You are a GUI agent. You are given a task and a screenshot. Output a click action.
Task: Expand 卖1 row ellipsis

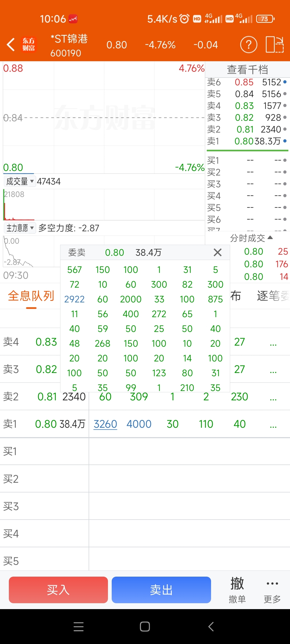(x=273, y=425)
